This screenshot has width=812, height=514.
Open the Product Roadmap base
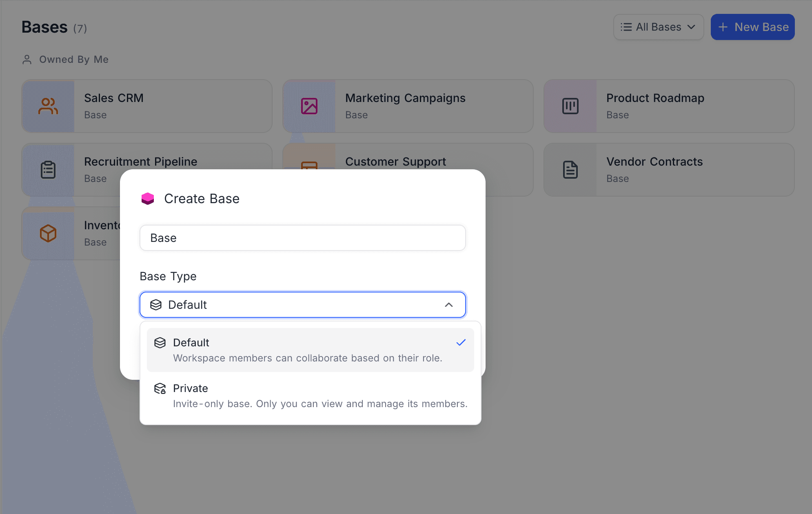pyautogui.click(x=669, y=106)
